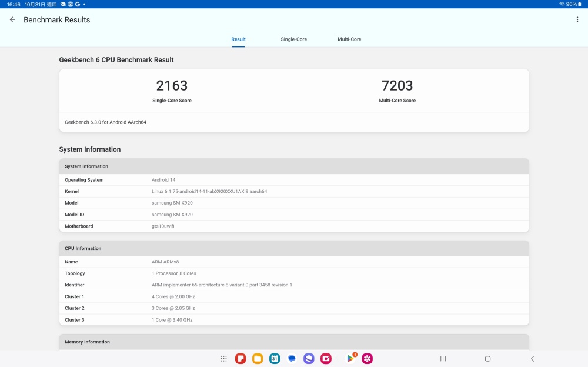Select Cluster 1 value 4 Cores @ 2.00 GHz
Image resolution: width=588 pixels, height=367 pixels.
click(173, 296)
